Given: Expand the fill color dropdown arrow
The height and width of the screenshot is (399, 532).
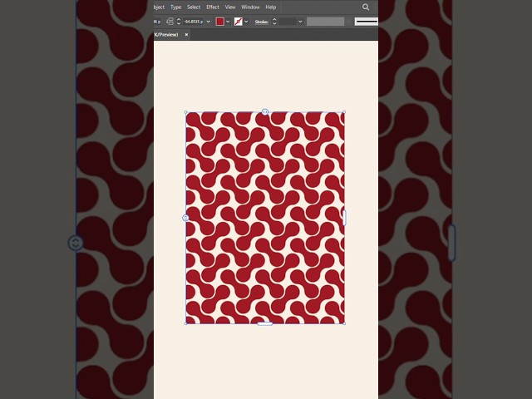Looking at the screenshot, I should click(x=228, y=22).
